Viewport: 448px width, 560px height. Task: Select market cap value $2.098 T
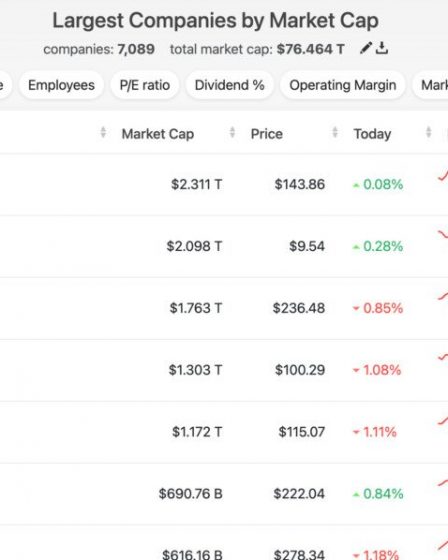(194, 246)
